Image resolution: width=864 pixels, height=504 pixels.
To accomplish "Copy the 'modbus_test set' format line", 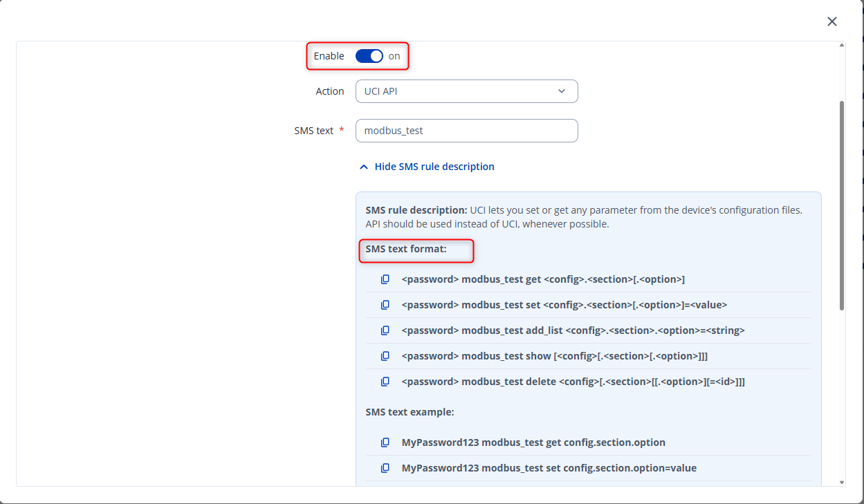I will tap(385, 305).
